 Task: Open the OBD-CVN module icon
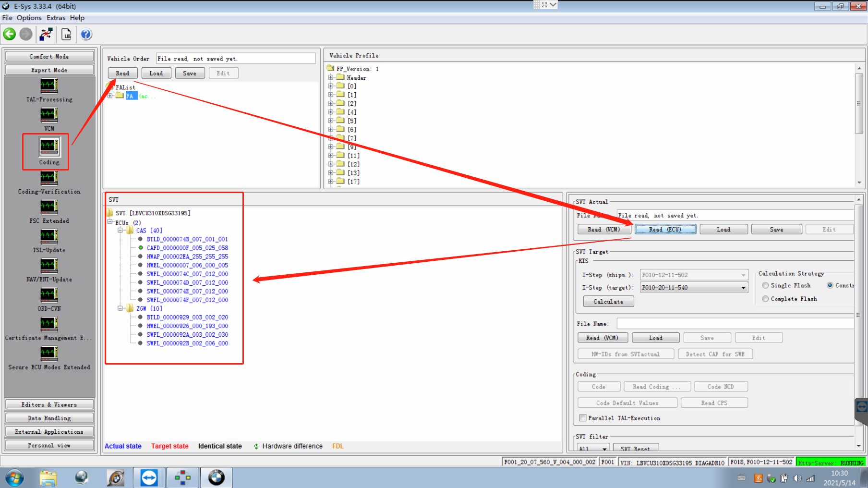(49, 295)
